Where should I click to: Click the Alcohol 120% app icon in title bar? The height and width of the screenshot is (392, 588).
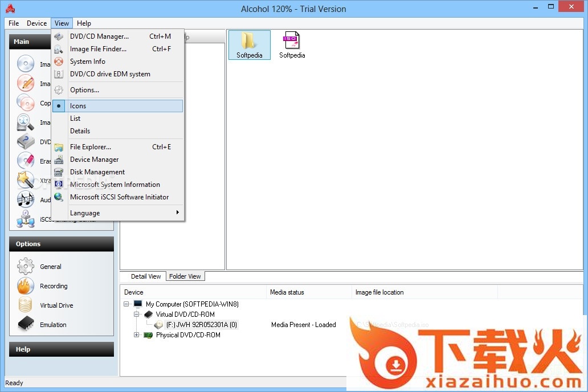[x=10, y=8]
